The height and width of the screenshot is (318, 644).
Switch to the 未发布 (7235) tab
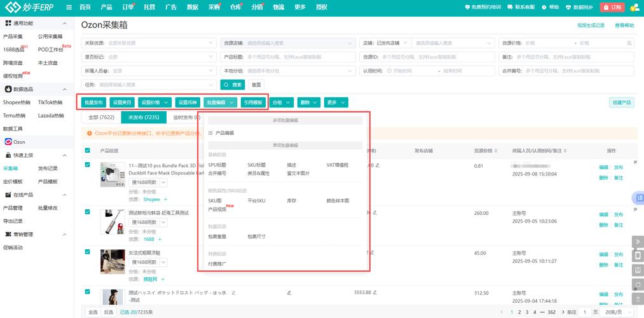click(144, 117)
